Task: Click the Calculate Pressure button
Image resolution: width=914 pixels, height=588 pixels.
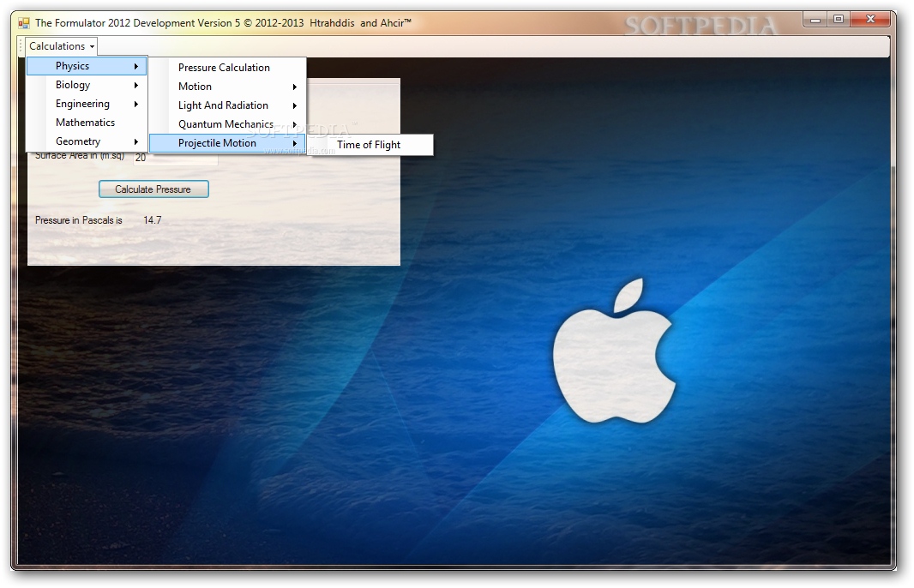Action: click(x=153, y=189)
